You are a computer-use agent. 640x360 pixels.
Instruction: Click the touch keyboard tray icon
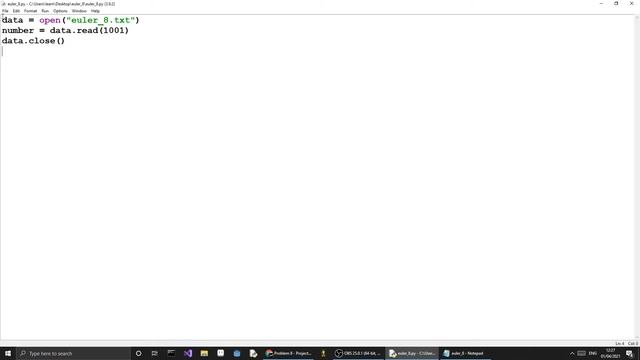[582, 353]
